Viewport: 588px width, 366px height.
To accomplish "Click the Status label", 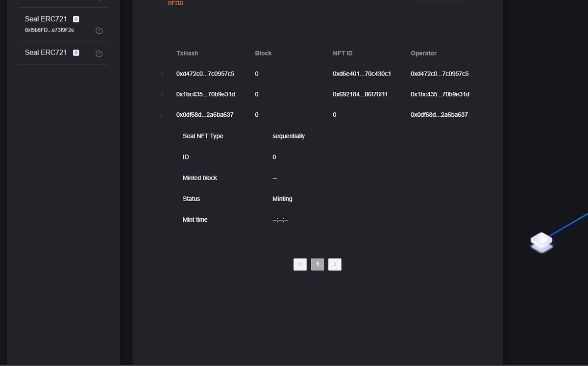I will click(191, 199).
